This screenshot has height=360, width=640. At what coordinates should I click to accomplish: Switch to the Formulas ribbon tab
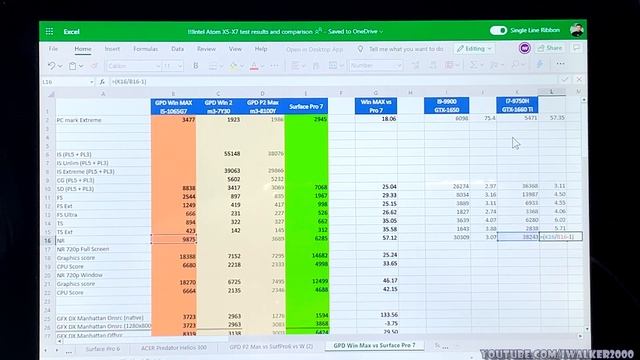[145, 49]
